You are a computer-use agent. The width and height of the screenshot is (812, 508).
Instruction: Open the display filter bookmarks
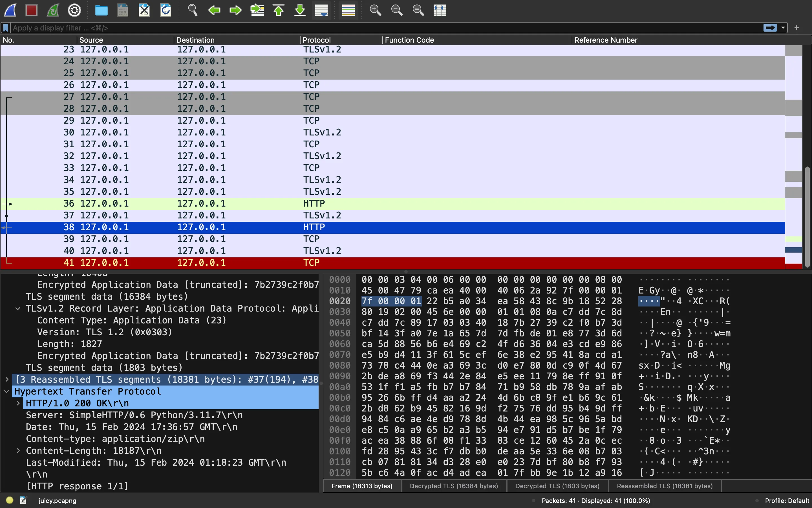6,28
